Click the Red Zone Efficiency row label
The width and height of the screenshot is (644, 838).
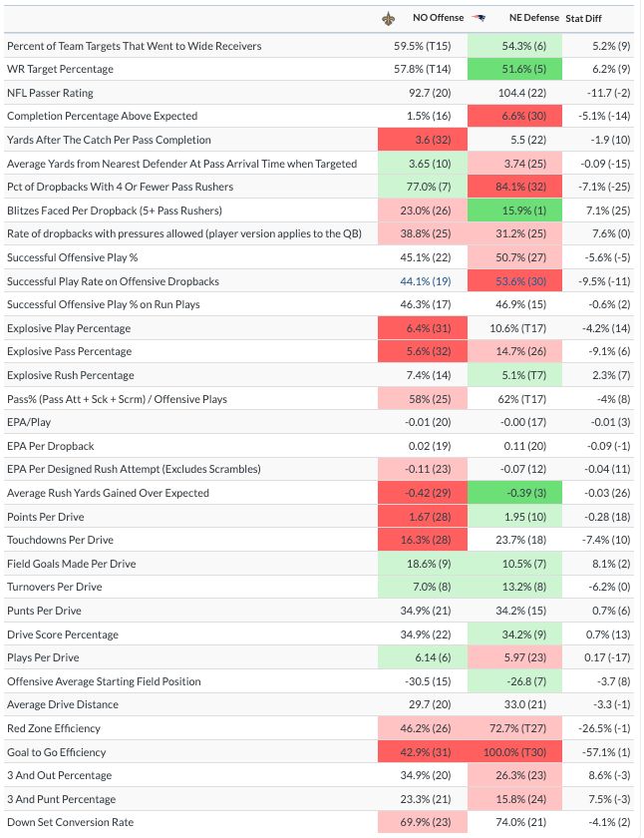tap(56, 728)
